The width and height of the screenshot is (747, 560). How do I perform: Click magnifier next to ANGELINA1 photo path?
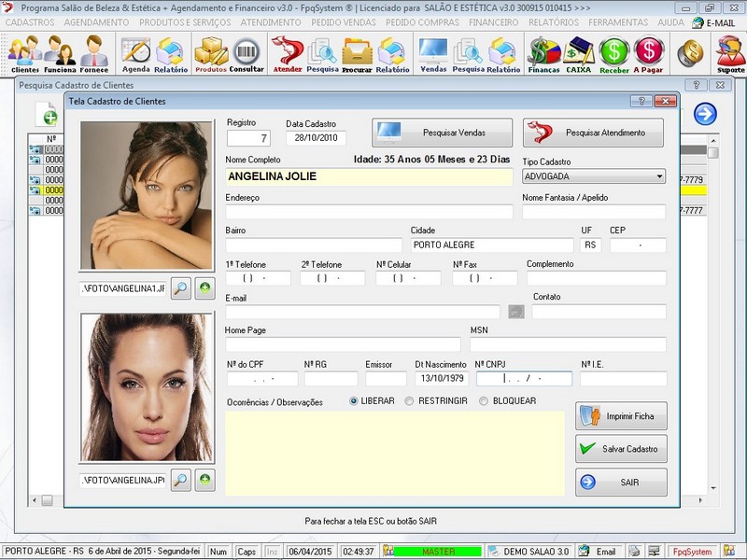click(181, 288)
